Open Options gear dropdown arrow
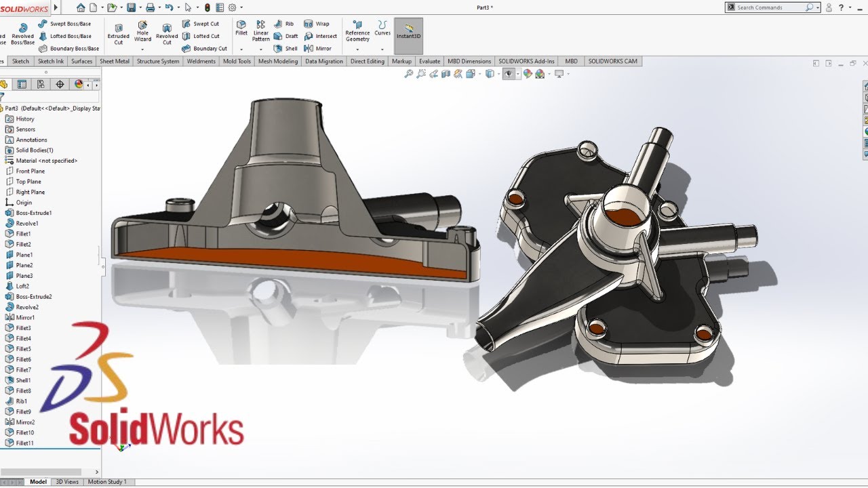868x488 pixels. point(240,7)
